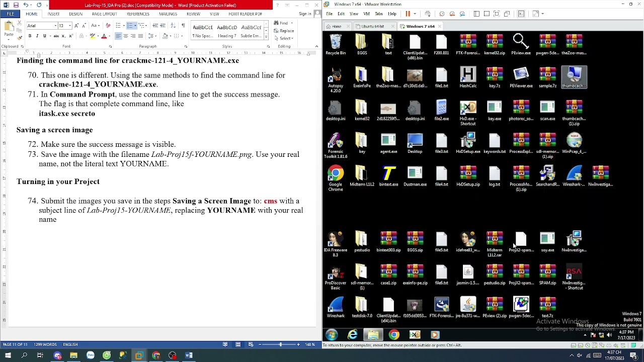Sort paragraph button in Word ribbon

(174, 26)
